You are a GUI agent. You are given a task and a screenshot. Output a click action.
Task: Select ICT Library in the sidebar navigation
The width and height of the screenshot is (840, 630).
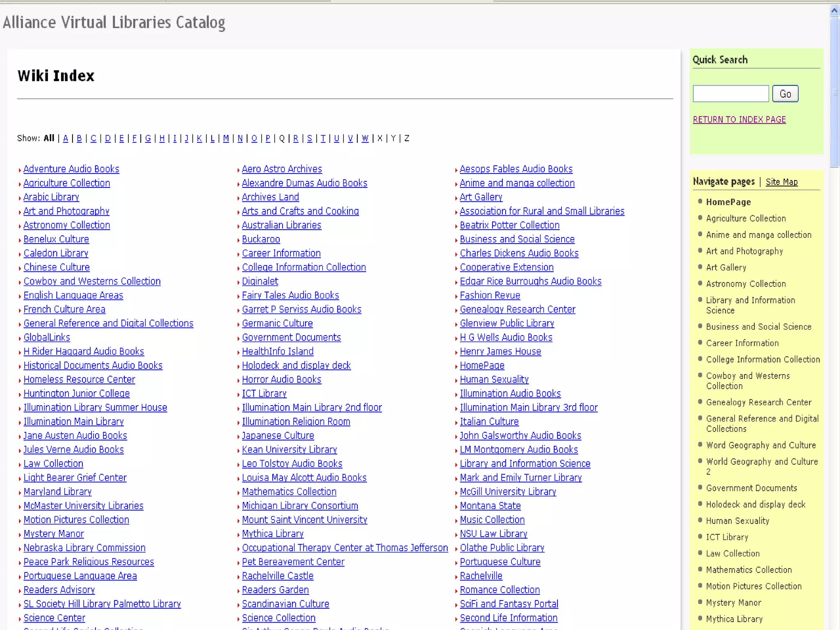[727, 537]
